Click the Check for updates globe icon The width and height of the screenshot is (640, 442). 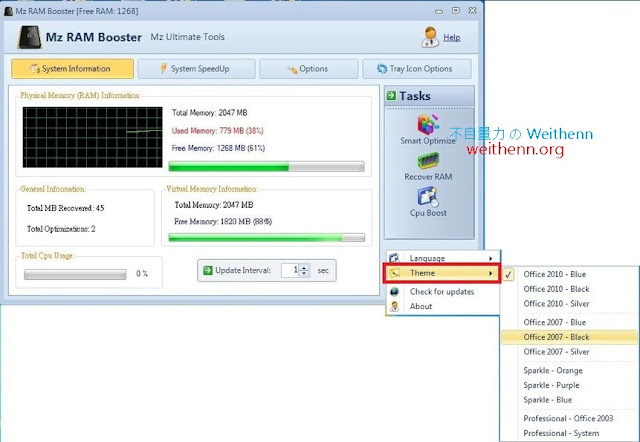(394, 291)
